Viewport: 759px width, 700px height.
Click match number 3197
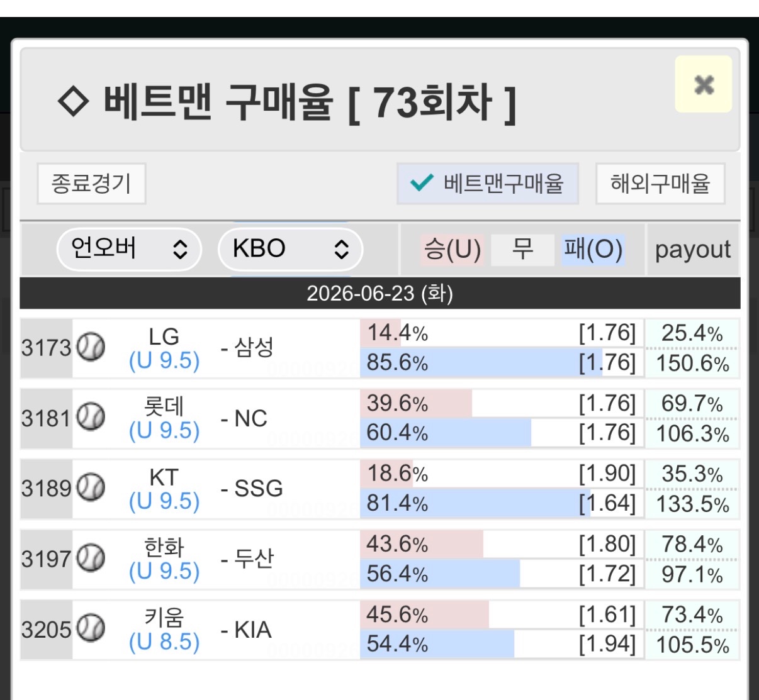47,558
